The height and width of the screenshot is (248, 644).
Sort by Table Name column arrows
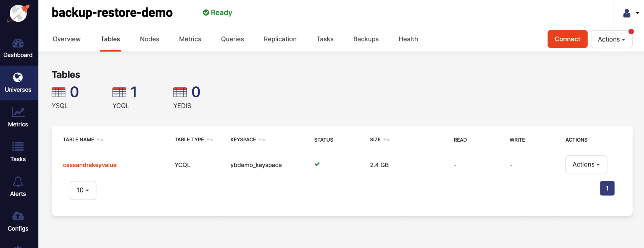[100, 140]
